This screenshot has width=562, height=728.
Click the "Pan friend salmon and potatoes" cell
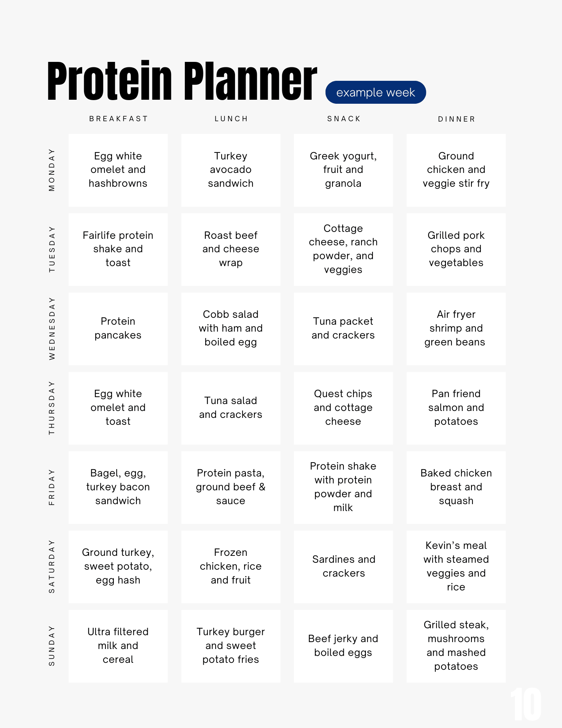pyautogui.click(x=456, y=408)
